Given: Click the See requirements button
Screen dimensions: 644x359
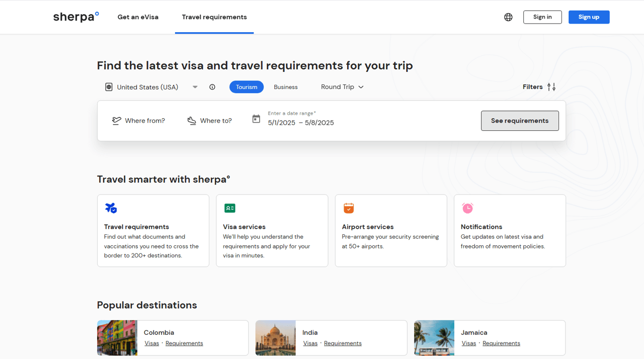Looking at the screenshot, I should tap(520, 121).
